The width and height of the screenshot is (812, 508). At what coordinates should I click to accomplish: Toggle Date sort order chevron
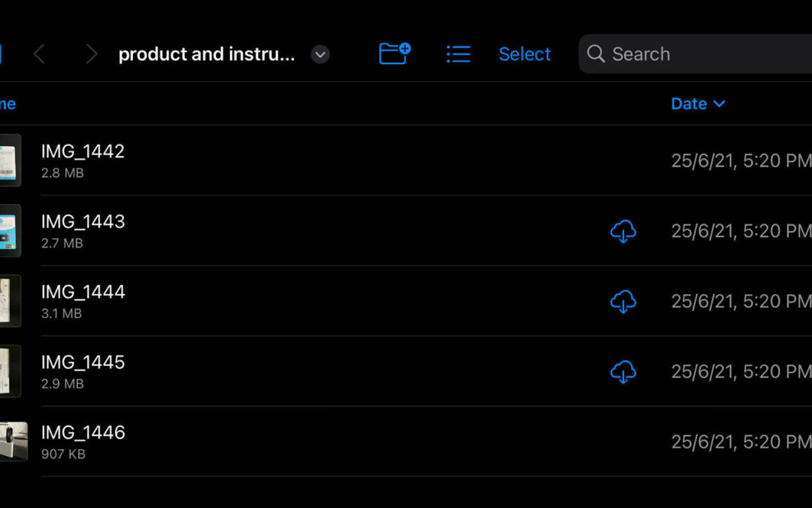720,104
